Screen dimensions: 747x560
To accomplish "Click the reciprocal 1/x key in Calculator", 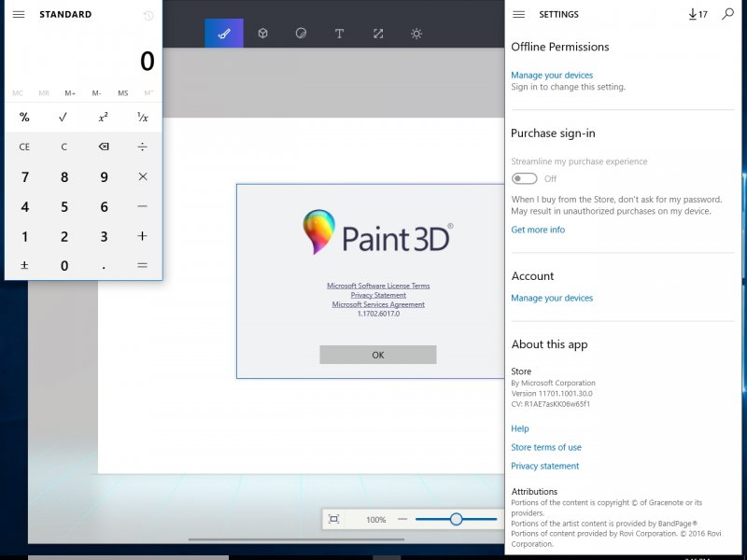I will click(x=143, y=118).
